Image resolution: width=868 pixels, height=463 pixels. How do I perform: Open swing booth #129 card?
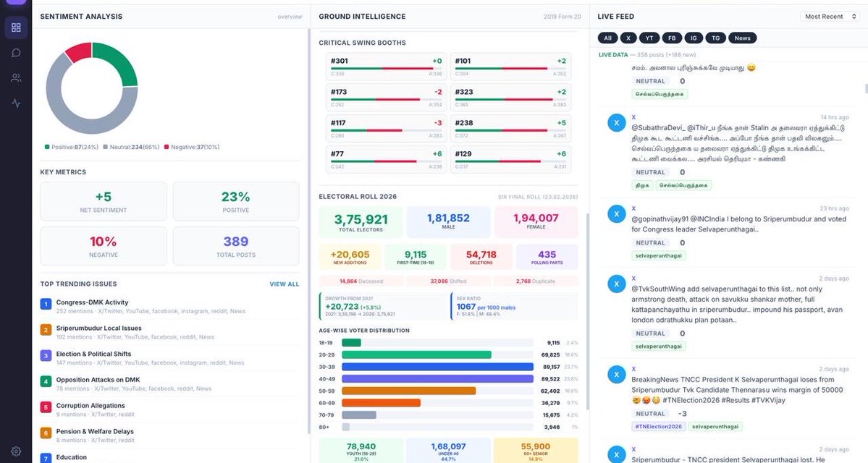pos(510,159)
